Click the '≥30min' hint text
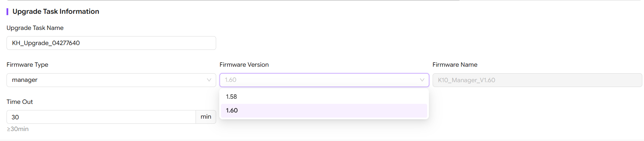Viewport: 644px width, 141px height. pos(18,129)
